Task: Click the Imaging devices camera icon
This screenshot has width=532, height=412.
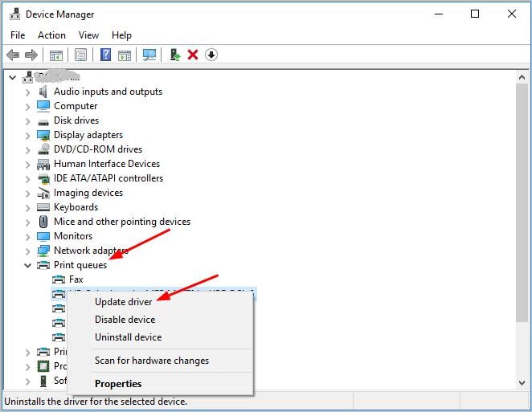Action: click(x=43, y=193)
